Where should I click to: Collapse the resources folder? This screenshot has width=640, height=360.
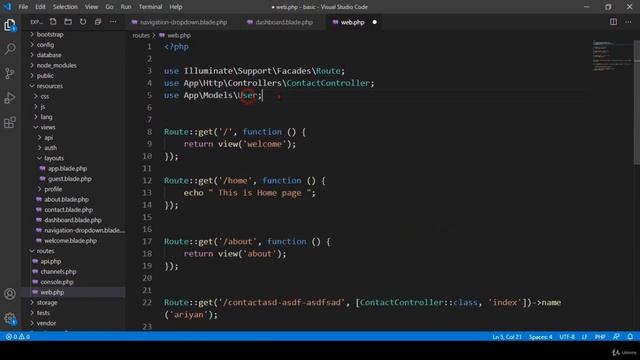[x=50, y=86]
